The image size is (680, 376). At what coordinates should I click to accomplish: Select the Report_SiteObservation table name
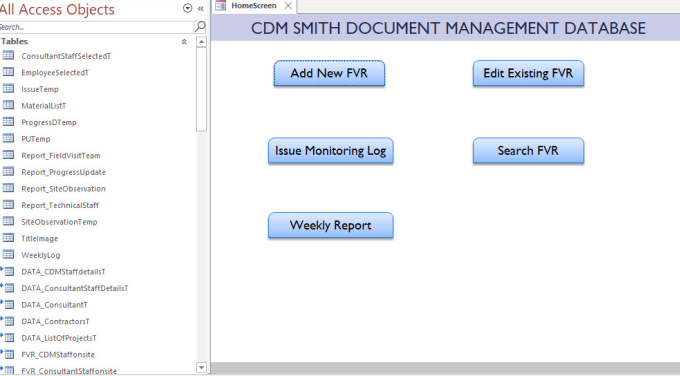[63, 189]
